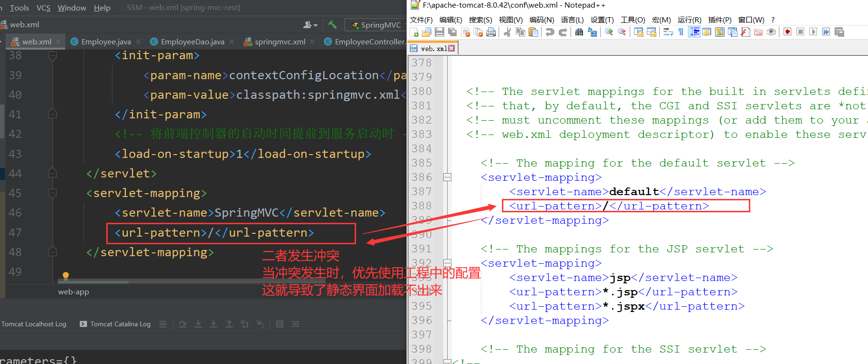
Task: Open the 插件(P) menu in Notepad++
Action: coord(720,20)
